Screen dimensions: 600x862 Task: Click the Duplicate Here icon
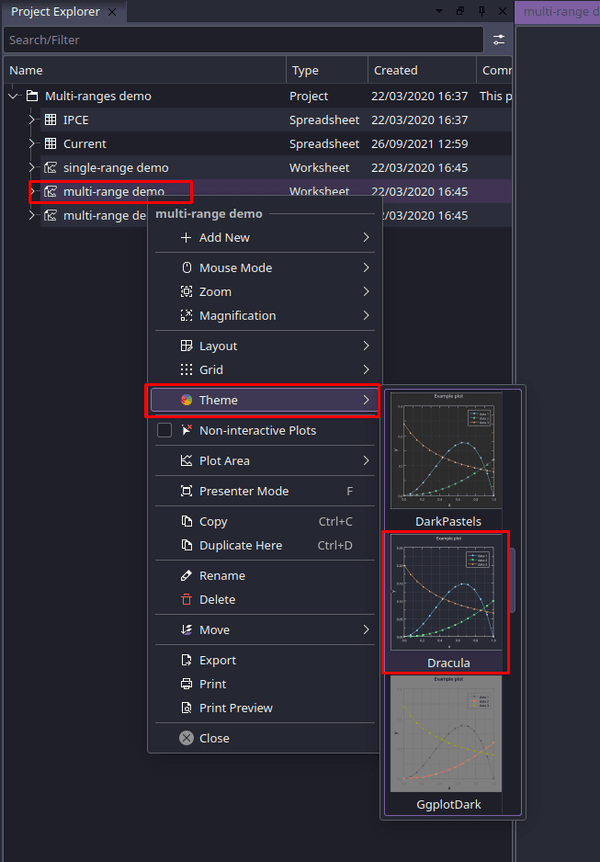(x=186, y=546)
